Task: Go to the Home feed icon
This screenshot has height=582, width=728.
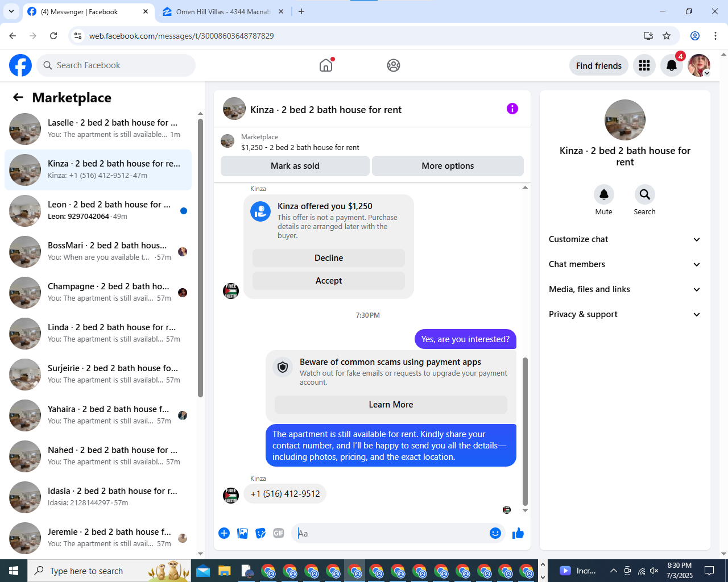Action: [326, 65]
